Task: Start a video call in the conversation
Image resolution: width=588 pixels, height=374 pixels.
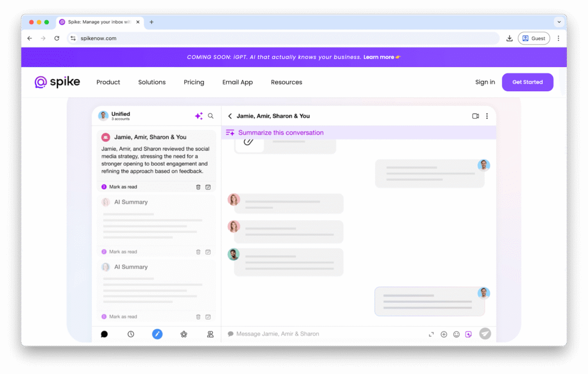Action: click(475, 116)
